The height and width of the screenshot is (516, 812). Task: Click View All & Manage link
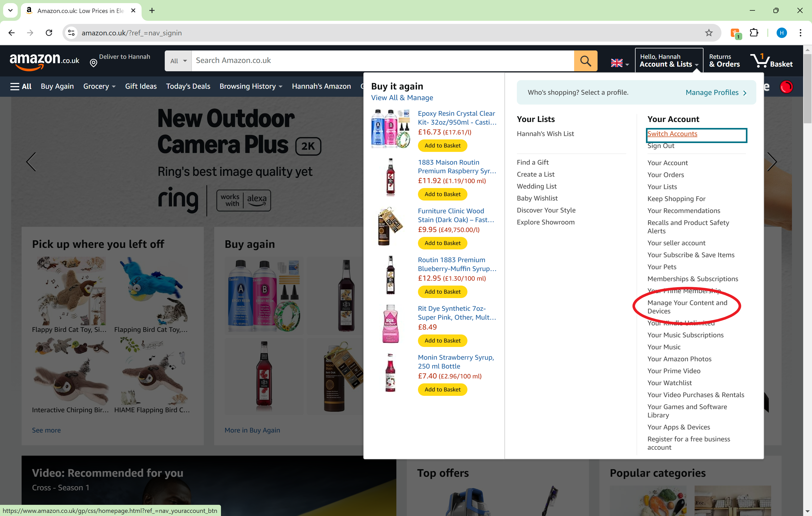pyautogui.click(x=402, y=98)
